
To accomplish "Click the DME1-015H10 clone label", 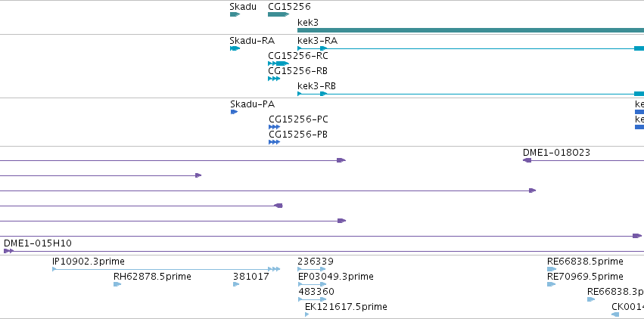I will (x=37, y=243).
